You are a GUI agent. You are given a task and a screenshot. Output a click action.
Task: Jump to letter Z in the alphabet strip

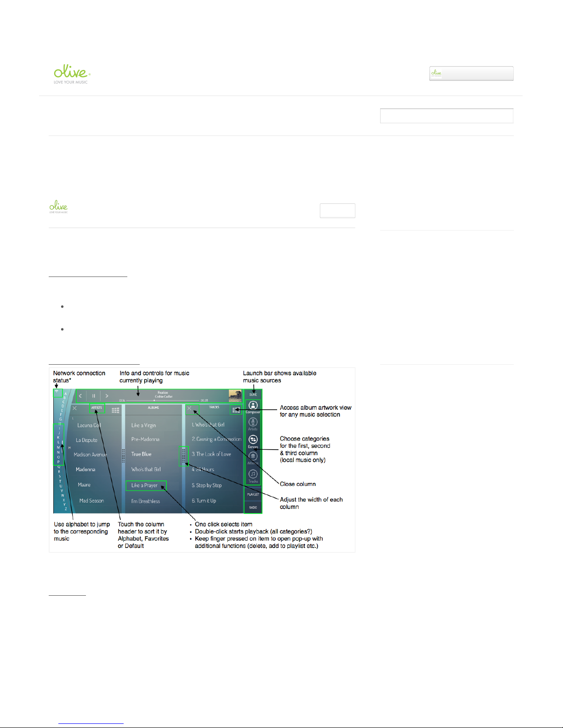66,509
